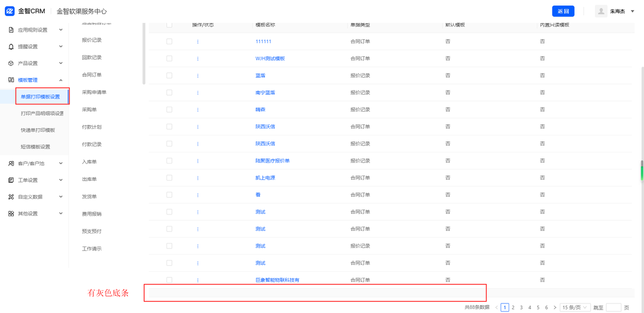Open three-dot menu for 测试 报价记录 row

[x=198, y=246]
